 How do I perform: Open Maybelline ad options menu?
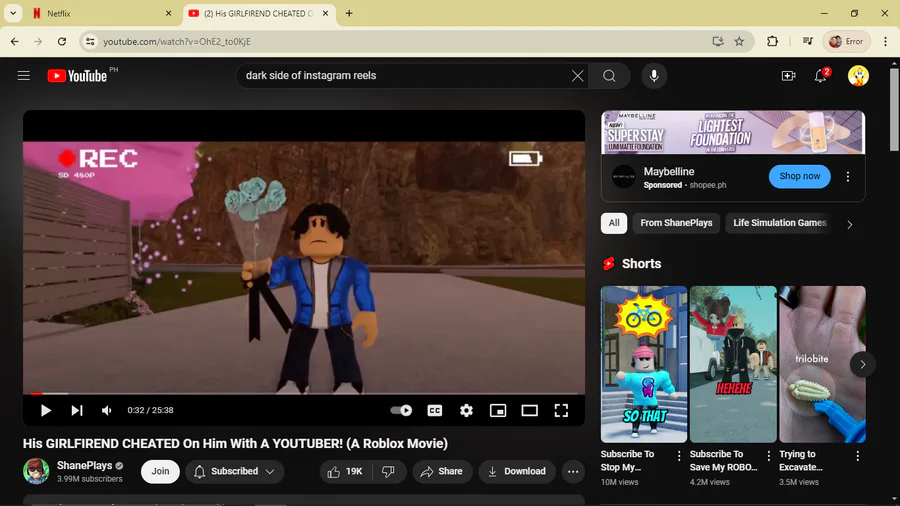(x=848, y=177)
